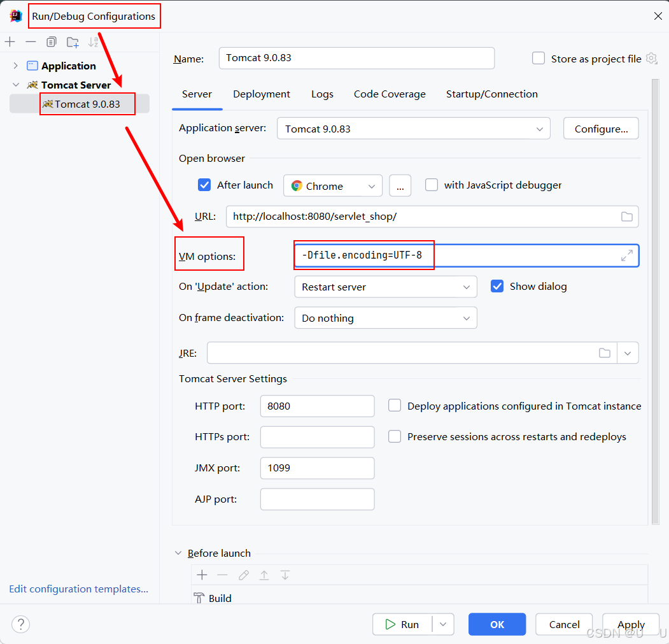The width and height of the screenshot is (669, 644).
Task: Focus the Name input field
Action: [356, 58]
